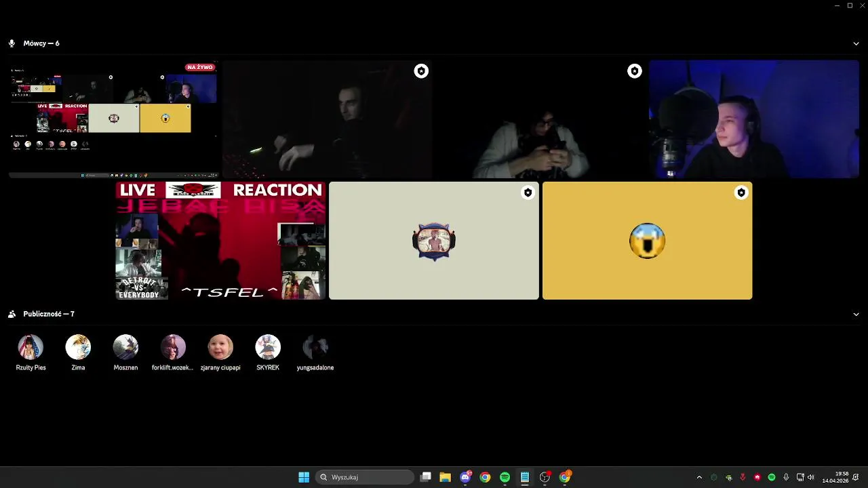Open Task View in the taskbar
868x488 pixels.
(425, 477)
